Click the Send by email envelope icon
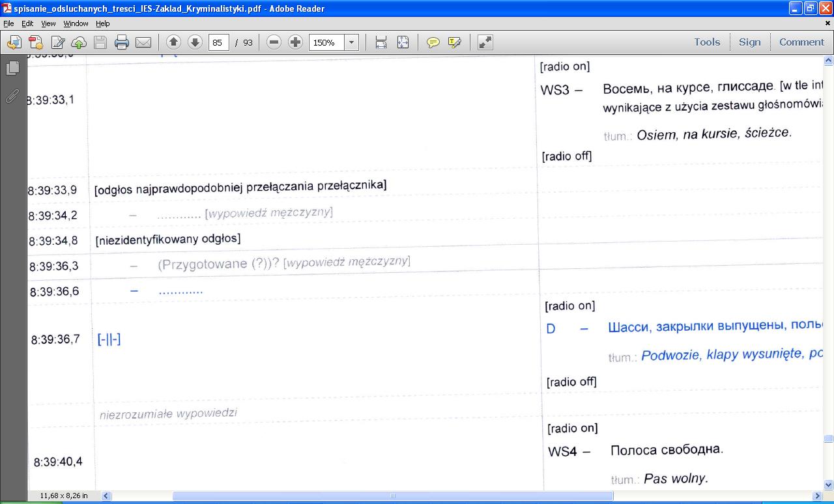The height and width of the screenshot is (504, 834). click(x=143, y=42)
